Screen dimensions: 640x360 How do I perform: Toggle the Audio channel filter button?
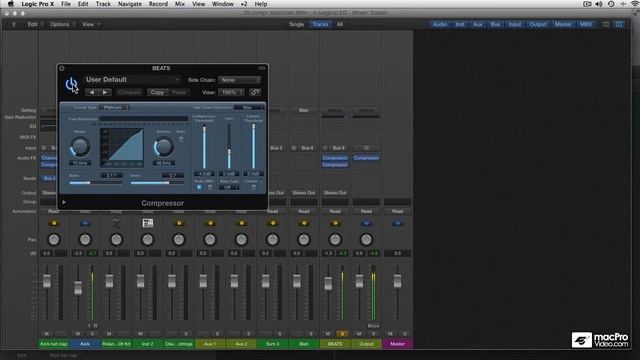coord(440,24)
